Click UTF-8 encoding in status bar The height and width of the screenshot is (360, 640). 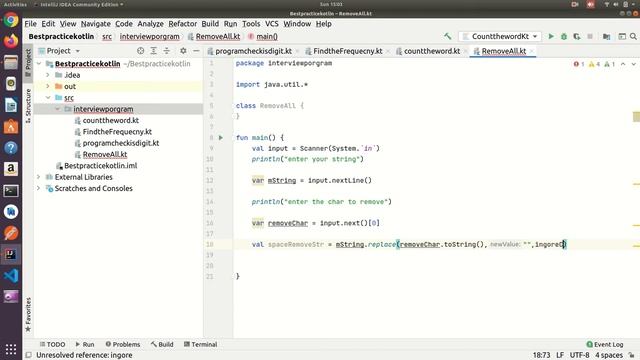tap(579, 355)
